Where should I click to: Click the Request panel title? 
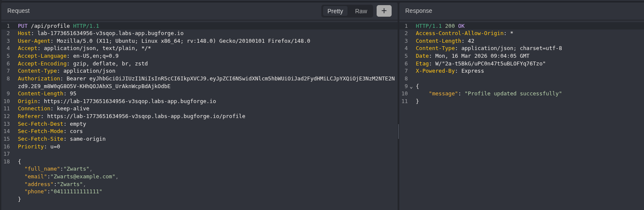tap(18, 11)
